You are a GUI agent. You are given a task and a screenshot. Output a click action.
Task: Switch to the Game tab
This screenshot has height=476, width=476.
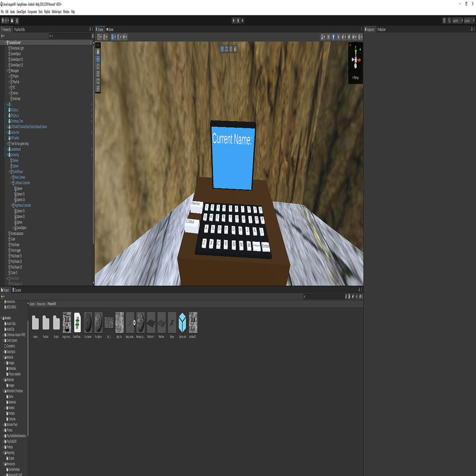coord(110,30)
